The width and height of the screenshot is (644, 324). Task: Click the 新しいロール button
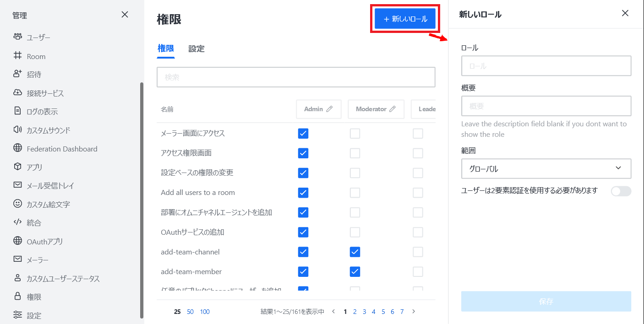pyautogui.click(x=405, y=19)
